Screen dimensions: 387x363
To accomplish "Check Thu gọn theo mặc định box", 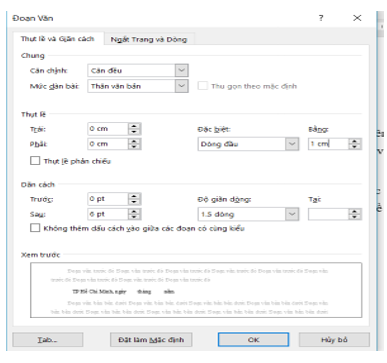I will click(202, 86).
